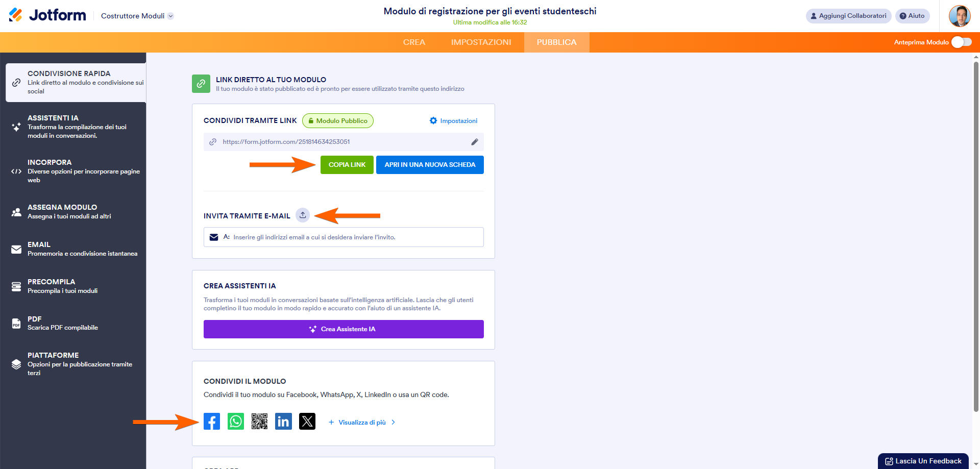Open the QR code sharing icon
This screenshot has height=469, width=980.
259,422
